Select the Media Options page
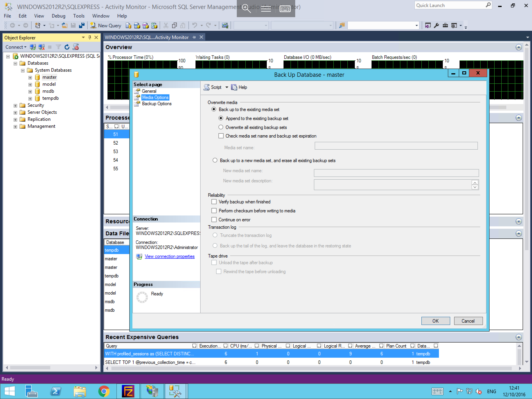Image resolution: width=532 pixels, height=399 pixels. (x=155, y=97)
